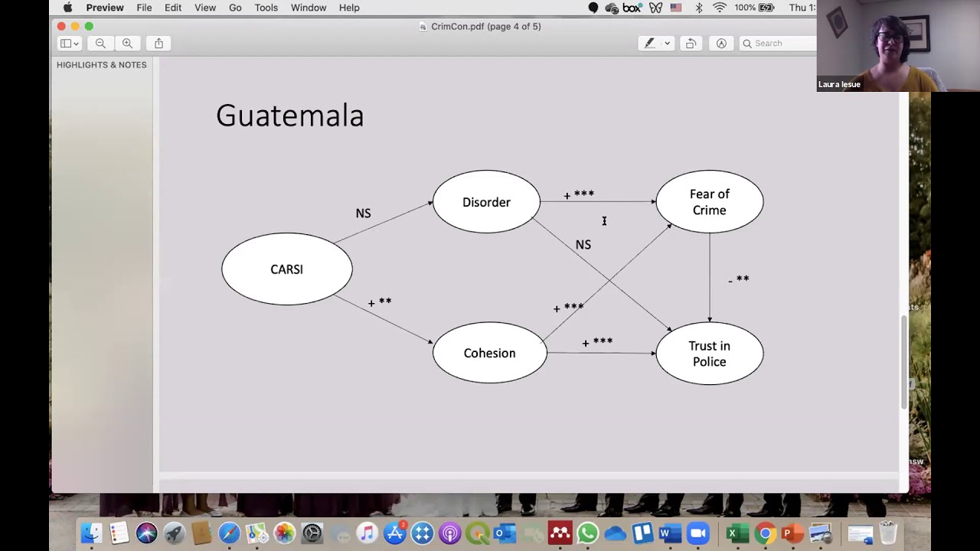
Task: Click the Box sync menu bar icon
Action: click(632, 8)
